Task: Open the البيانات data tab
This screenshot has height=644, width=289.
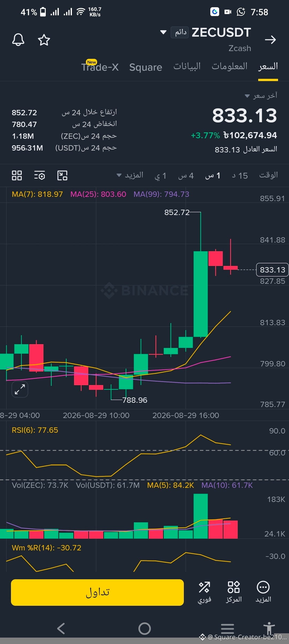Action: (187, 66)
